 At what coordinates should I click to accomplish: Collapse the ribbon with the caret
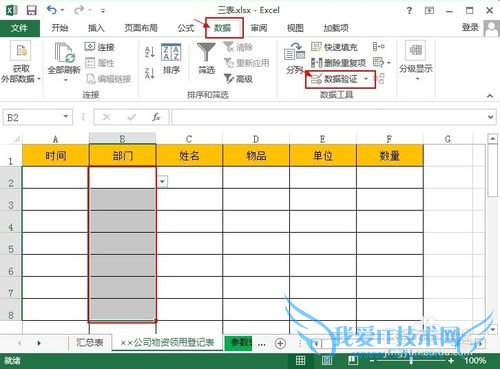pyautogui.click(x=490, y=96)
